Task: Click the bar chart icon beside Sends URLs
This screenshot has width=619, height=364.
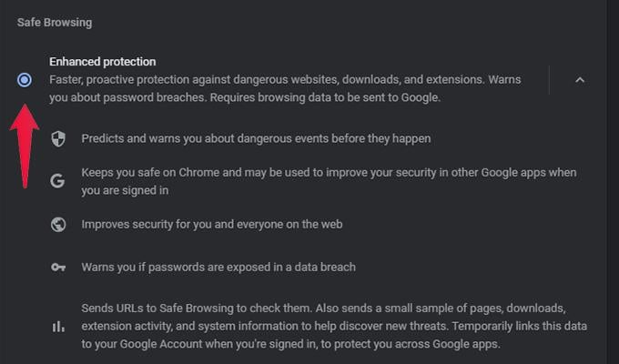Action: [58, 327]
